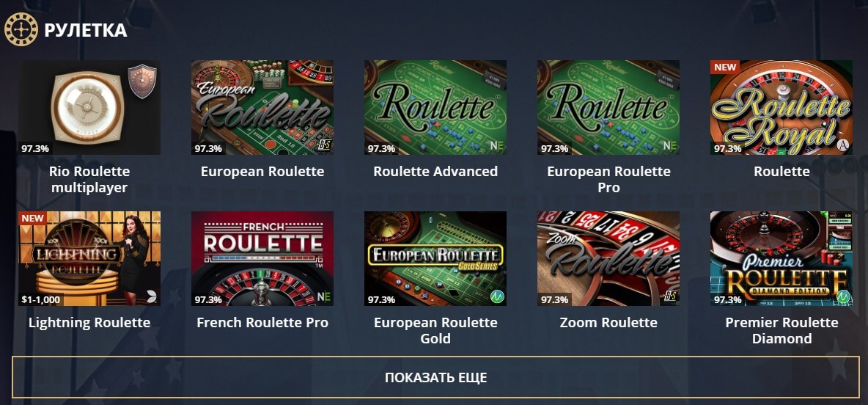Viewport: 868px width, 405px height.
Task: Click the Roulette Advanced title text
Action: [x=435, y=172]
